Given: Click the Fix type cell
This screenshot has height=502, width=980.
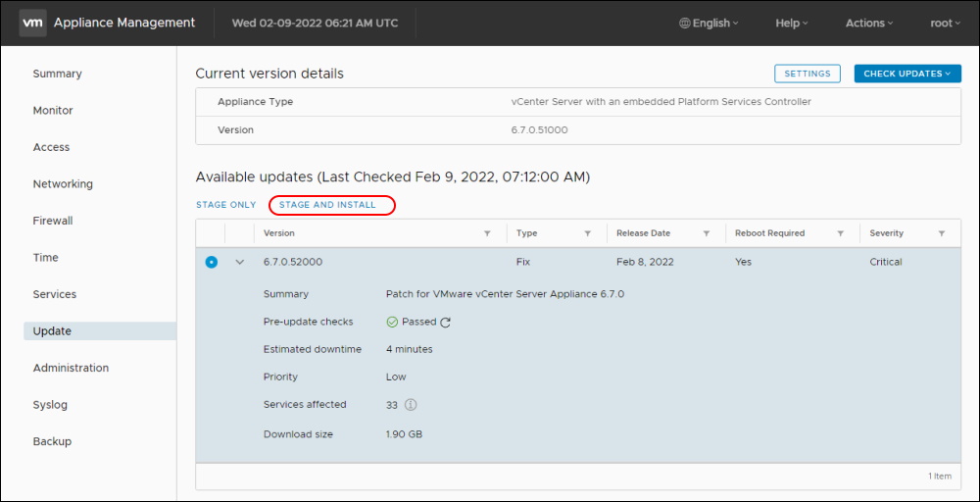Looking at the screenshot, I should point(523,263).
